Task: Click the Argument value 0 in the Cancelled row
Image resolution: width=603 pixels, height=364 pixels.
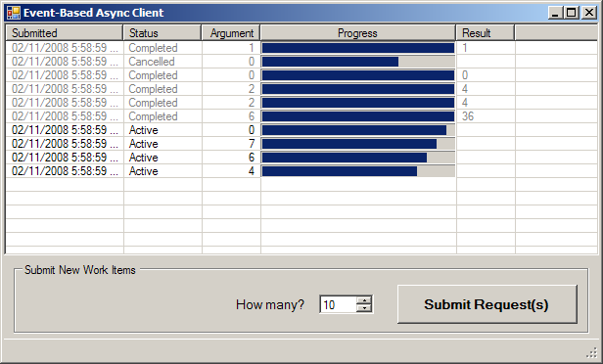Action: 252,62
